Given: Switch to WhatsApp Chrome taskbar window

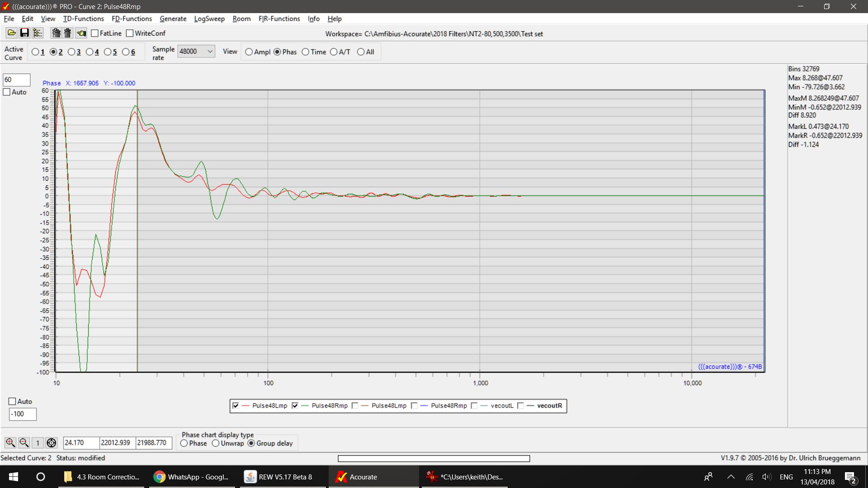Looking at the screenshot, I should point(192,477).
